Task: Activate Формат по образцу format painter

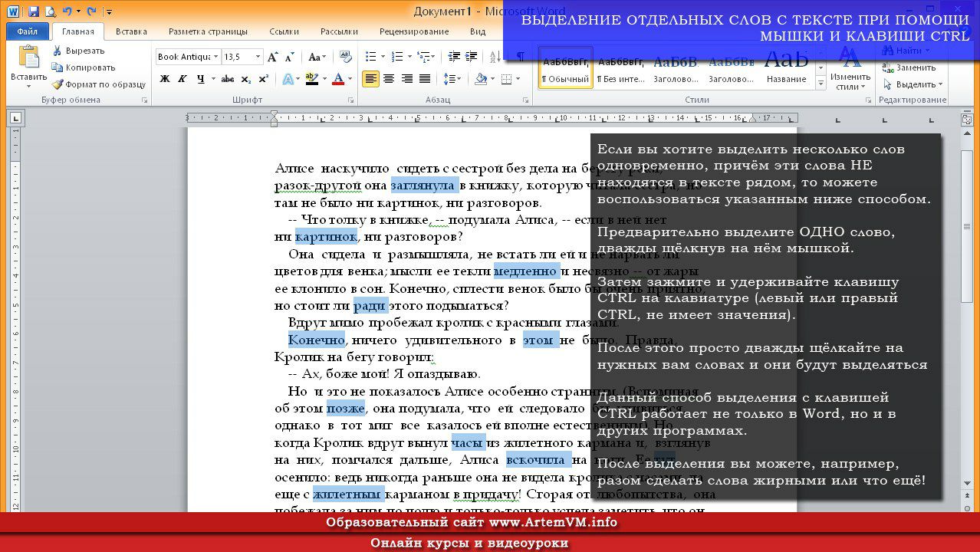Action: coord(99,84)
